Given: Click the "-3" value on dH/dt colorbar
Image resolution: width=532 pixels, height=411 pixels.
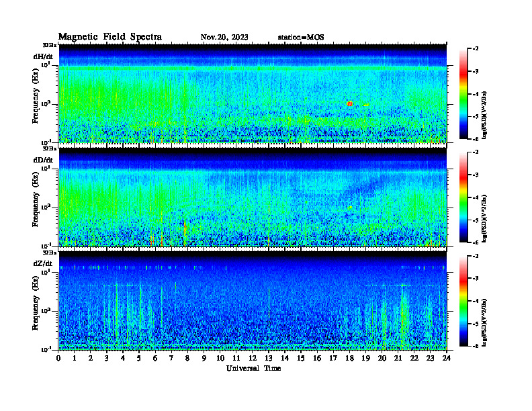Looking at the screenshot, I should (476, 71).
